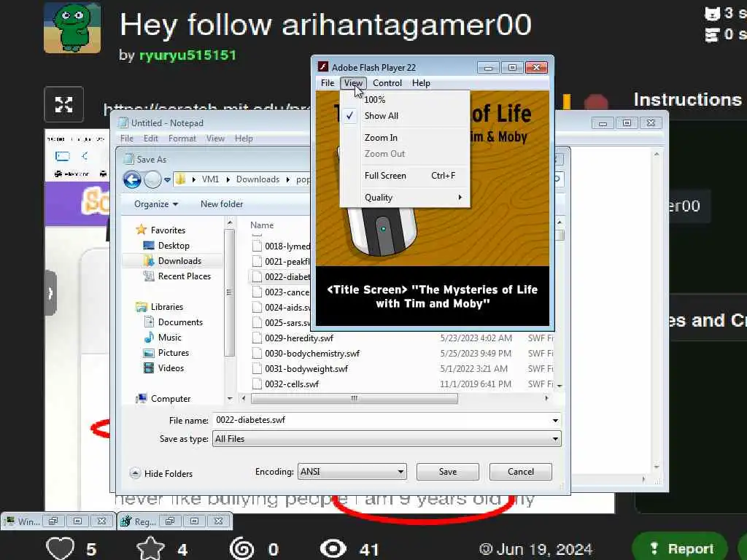Select Desktop in navigation pane

tap(174, 246)
